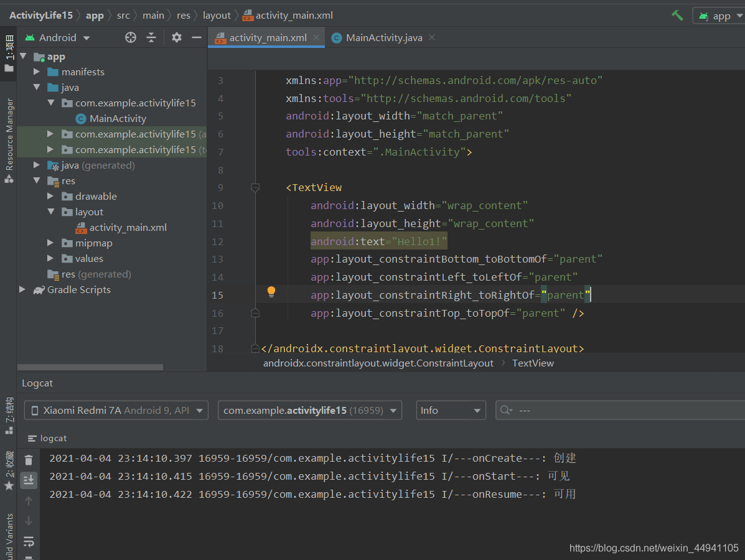
Task: Click the layout breadcrumb in navigation bar
Action: [217, 16]
